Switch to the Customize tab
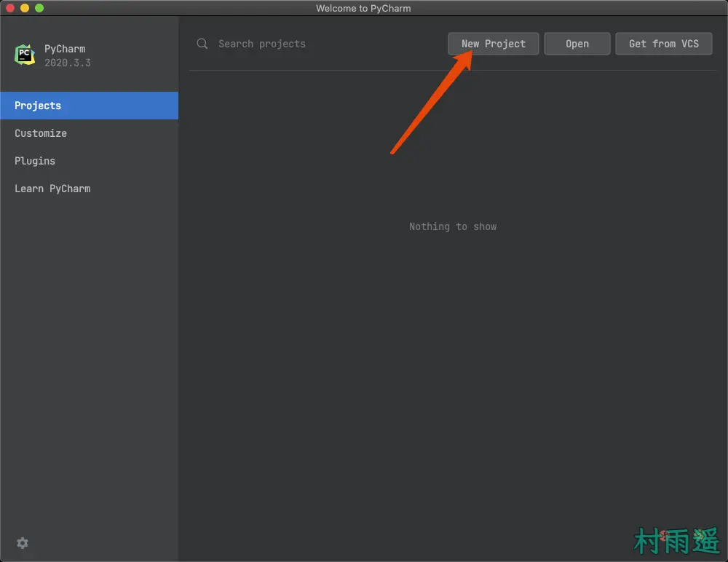 [x=41, y=133]
